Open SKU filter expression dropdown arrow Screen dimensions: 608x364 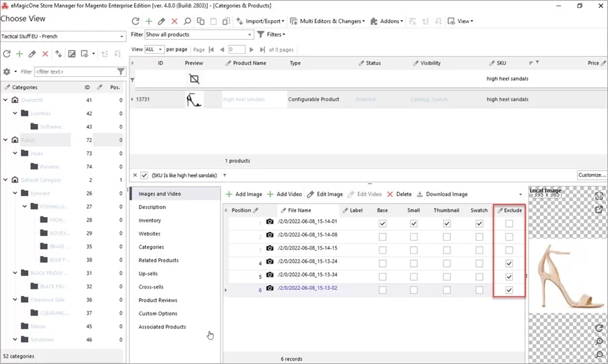pos(224,176)
